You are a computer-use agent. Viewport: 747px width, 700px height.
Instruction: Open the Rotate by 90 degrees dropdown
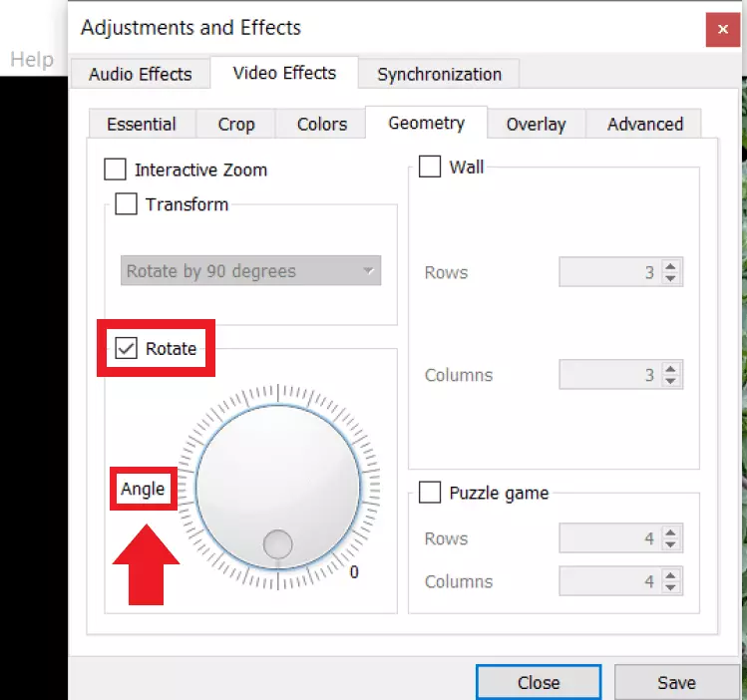(250, 271)
